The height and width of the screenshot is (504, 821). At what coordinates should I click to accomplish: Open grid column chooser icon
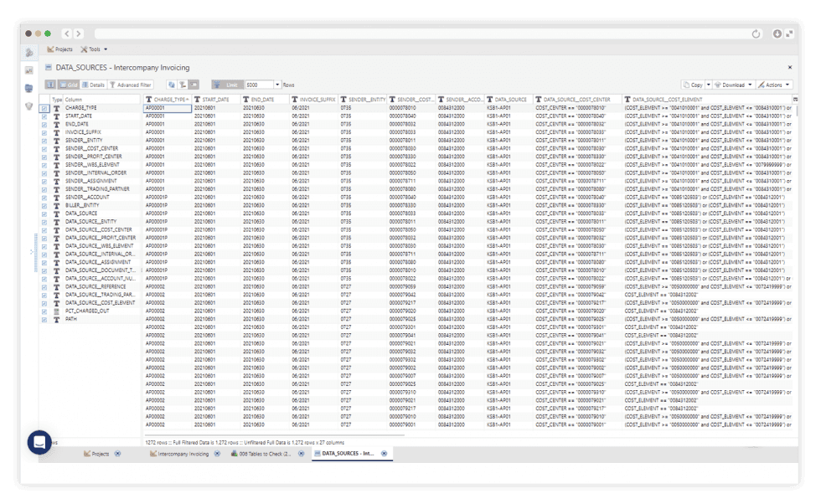(795, 99)
